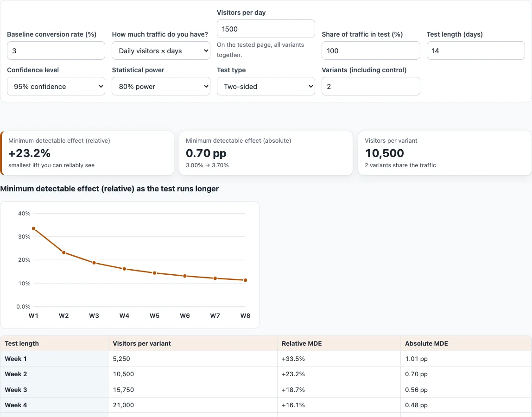Click the 40% y-axis label
Viewport: 532px width, 417px height.
coord(24,214)
